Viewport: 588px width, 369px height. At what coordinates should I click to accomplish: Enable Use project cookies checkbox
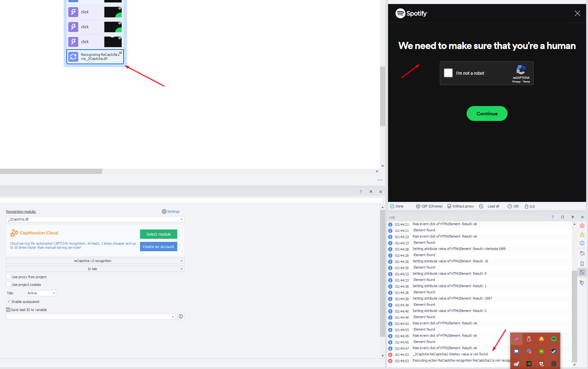click(x=9, y=284)
